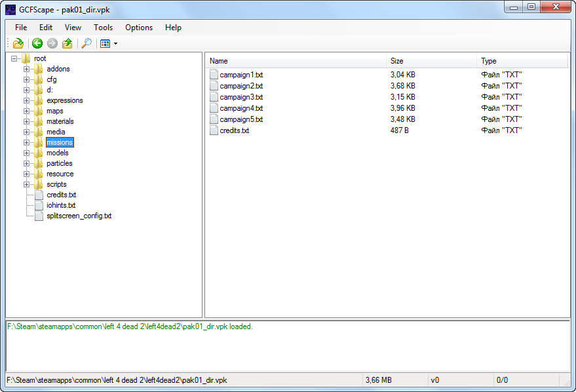Select the addons folder label
This screenshot has width=576, height=392.
tap(58, 69)
